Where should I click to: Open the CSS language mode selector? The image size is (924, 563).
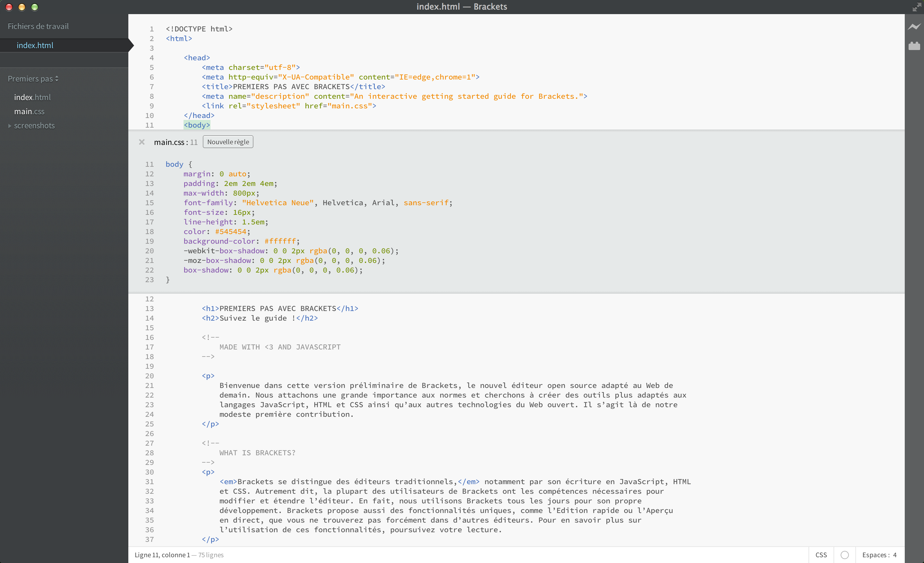[821, 555]
